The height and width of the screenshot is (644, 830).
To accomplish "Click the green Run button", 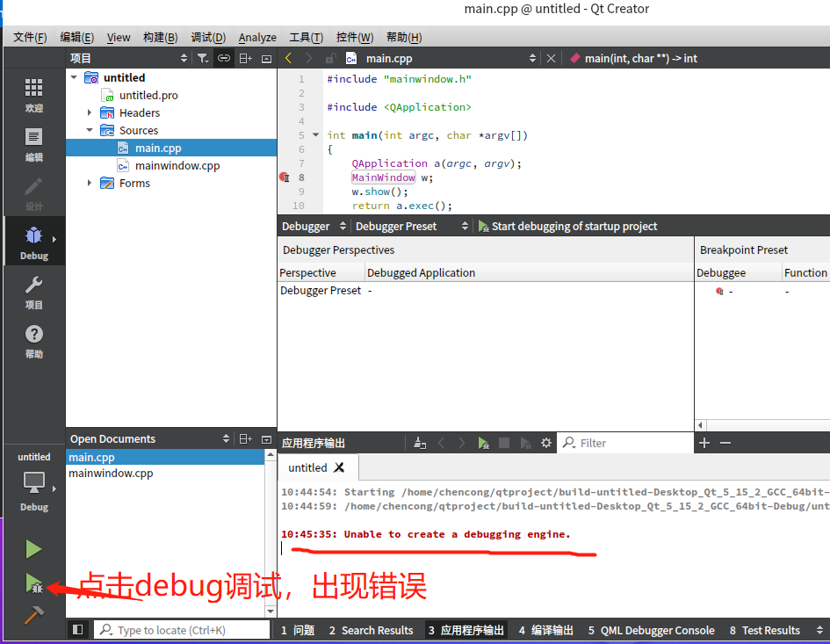I will pos(34,549).
